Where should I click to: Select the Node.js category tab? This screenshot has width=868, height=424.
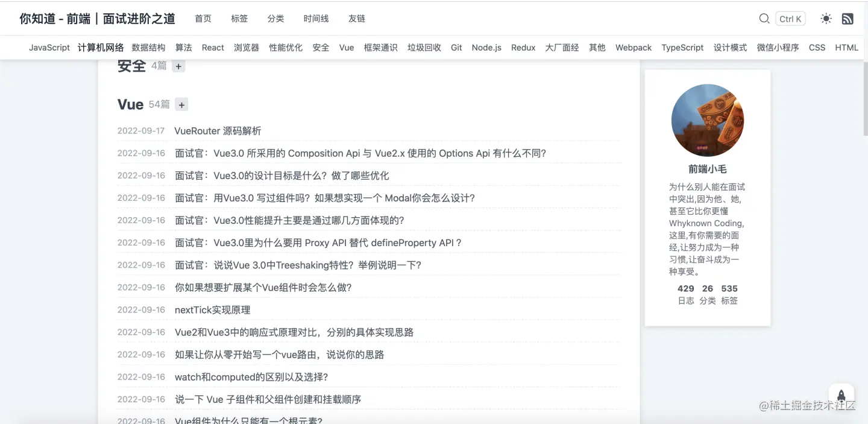(x=486, y=48)
